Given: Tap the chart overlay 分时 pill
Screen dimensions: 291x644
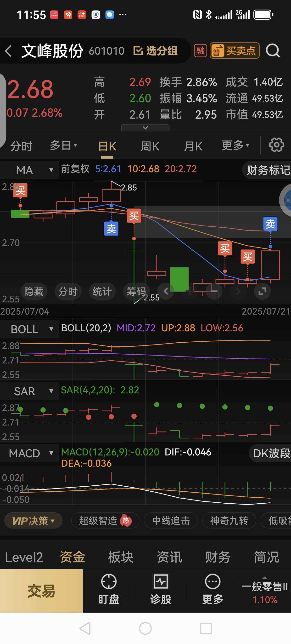Looking at the screenshot, I should (68, 291).
